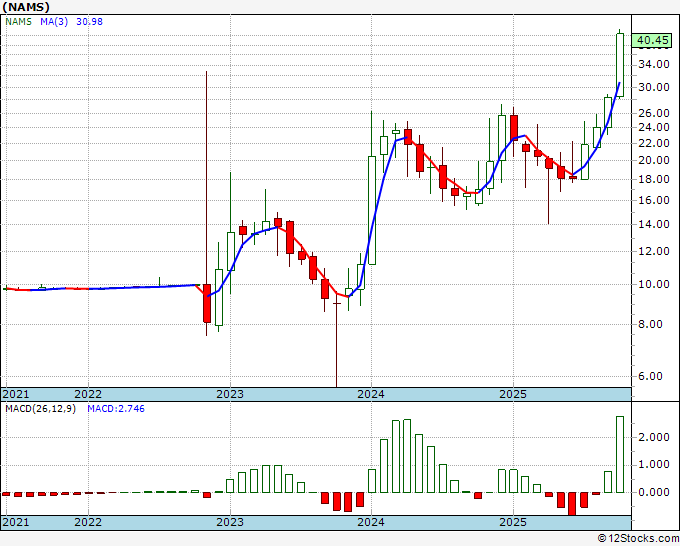680x546 pixels.
Task: Click the 40.45 current price tag
Action: [x=652, y=40]
